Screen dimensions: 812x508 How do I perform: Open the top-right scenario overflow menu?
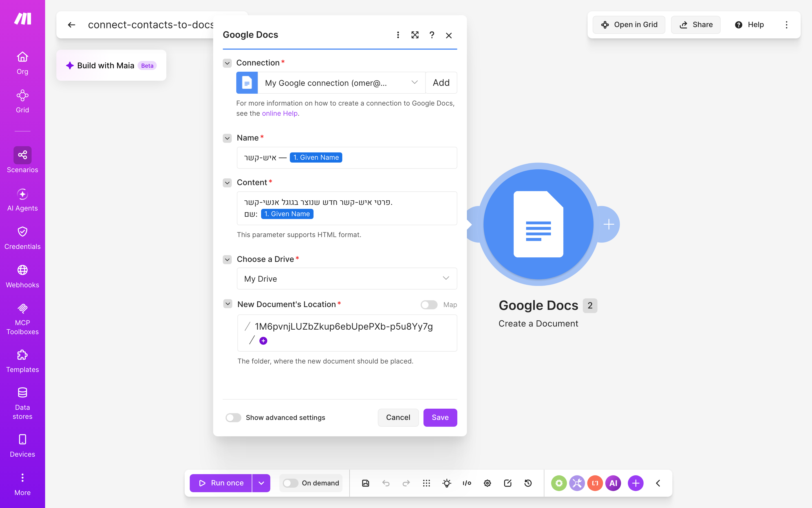[787, 25]
